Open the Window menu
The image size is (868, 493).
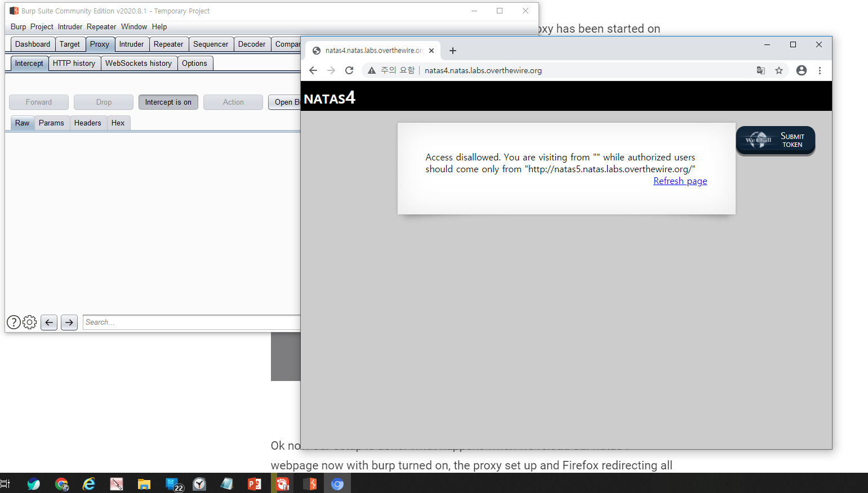[x=134, y=26]
